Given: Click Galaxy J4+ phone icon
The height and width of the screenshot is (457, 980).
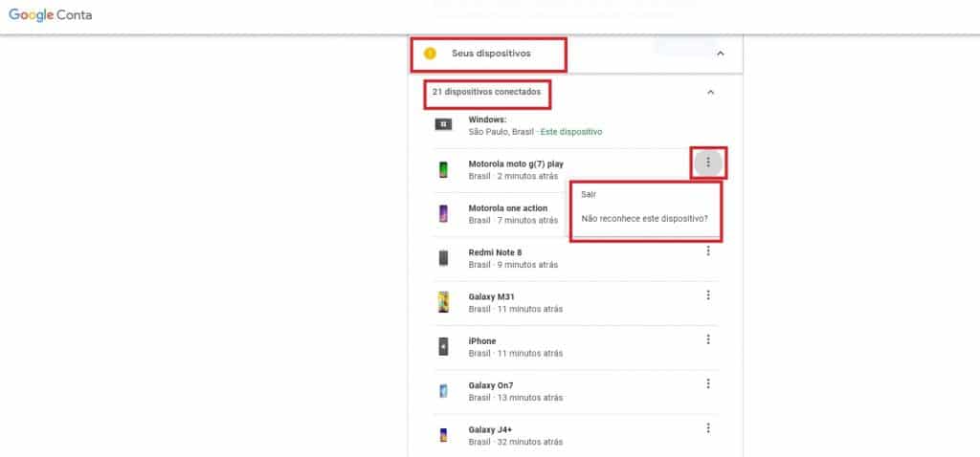Looking at the screenshot, I should 443,435.
